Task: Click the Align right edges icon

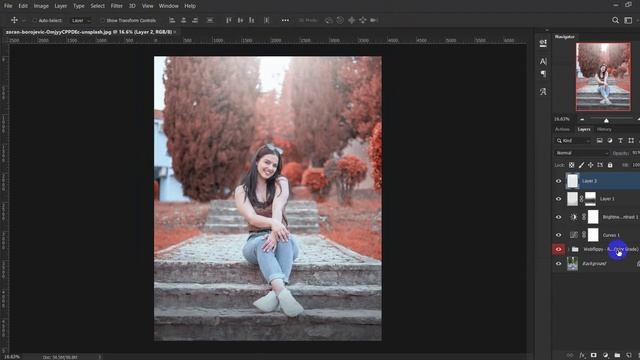Action: (x=195, y=20)
